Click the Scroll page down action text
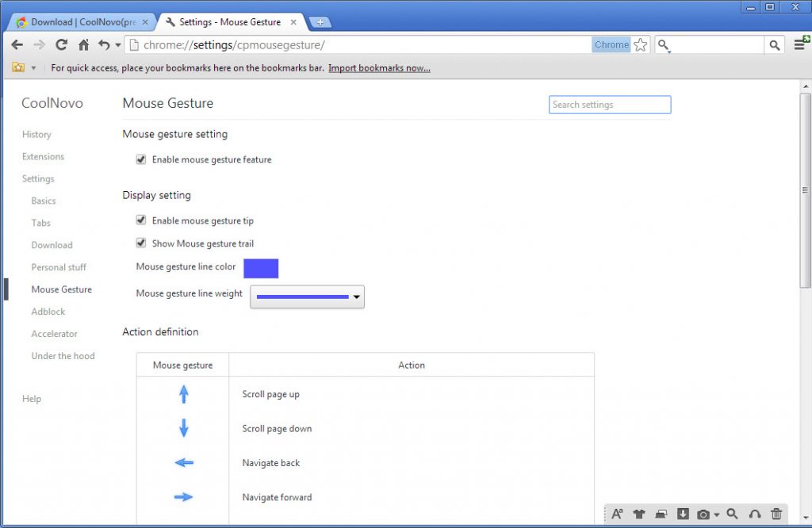This screenshot has height=528, width=812. click(x=277, y=429)
